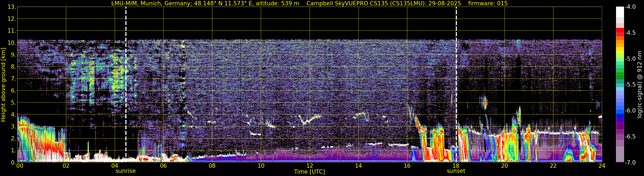Click the 'Time [UTC]' axis title
This screenshot has width=644, height=176.
tap(310, 172)
